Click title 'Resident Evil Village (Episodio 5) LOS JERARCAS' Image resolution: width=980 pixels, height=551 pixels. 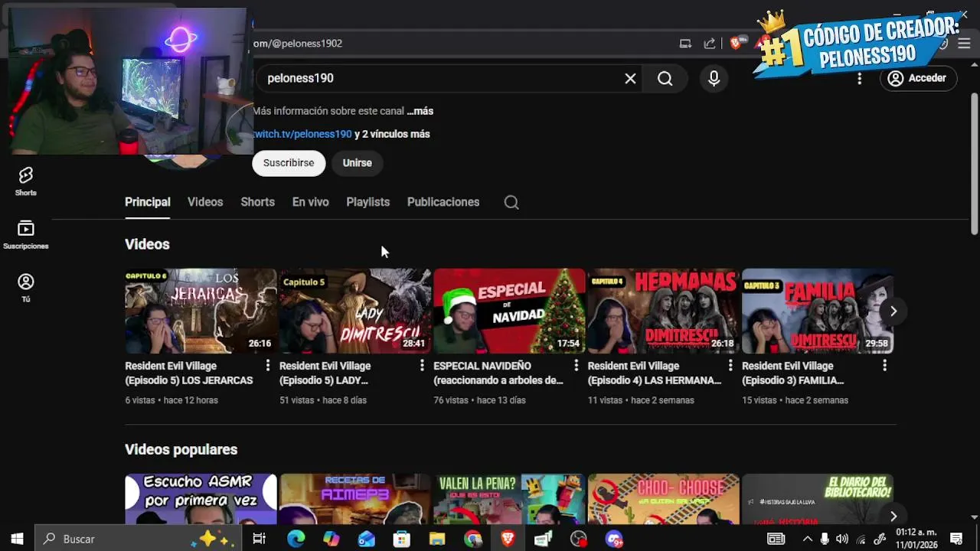pyautogui.click(x=189, y=373)
